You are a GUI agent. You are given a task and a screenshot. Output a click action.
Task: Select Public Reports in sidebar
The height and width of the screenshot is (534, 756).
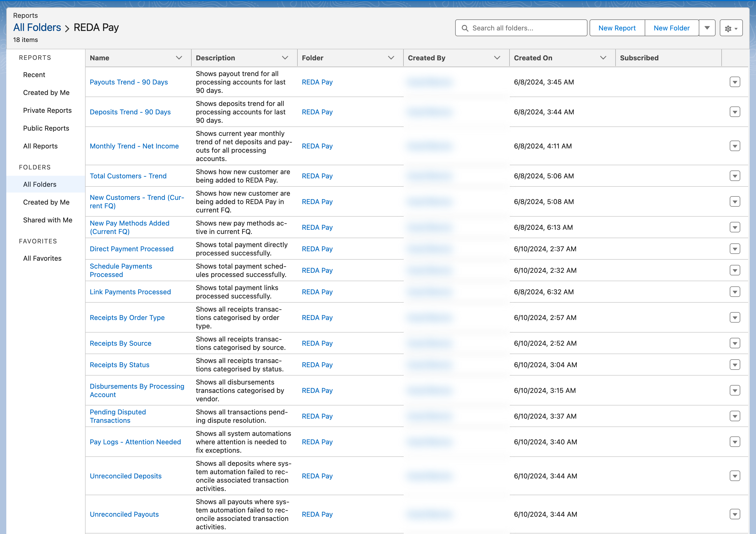coord(46,128)
